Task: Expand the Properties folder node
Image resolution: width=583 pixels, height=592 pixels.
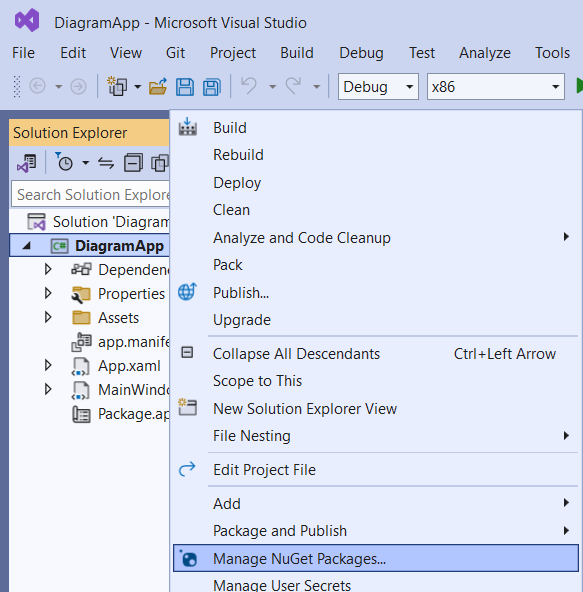Action: pos(48,293)
